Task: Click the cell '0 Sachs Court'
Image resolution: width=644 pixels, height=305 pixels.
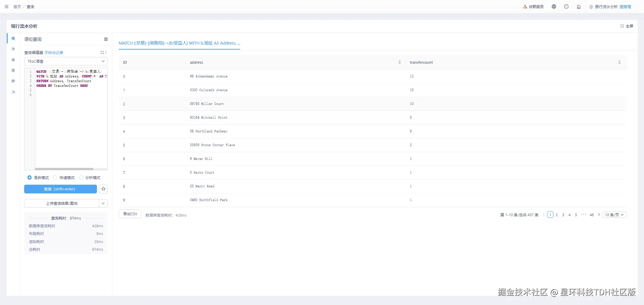Action: point(202,173)
